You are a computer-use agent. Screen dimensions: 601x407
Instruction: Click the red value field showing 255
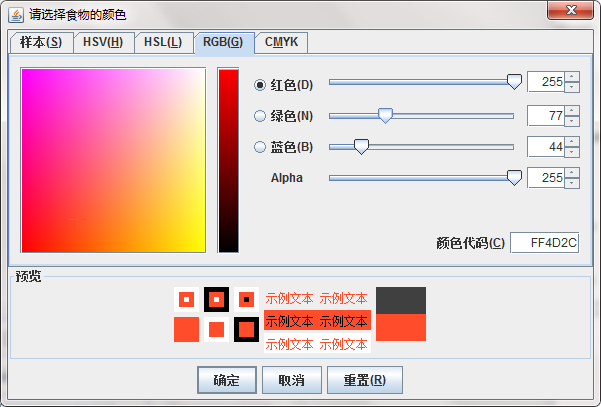[546, 82]
